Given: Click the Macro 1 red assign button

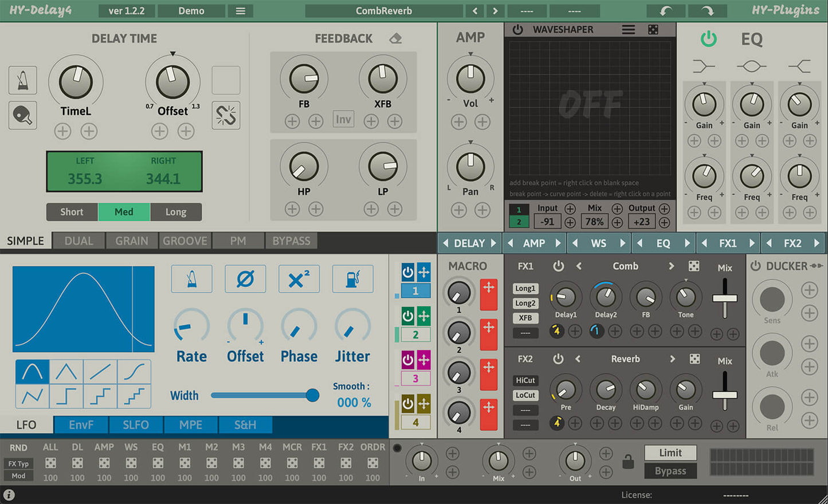Looking at the screenshot, I should coord(488,294).
